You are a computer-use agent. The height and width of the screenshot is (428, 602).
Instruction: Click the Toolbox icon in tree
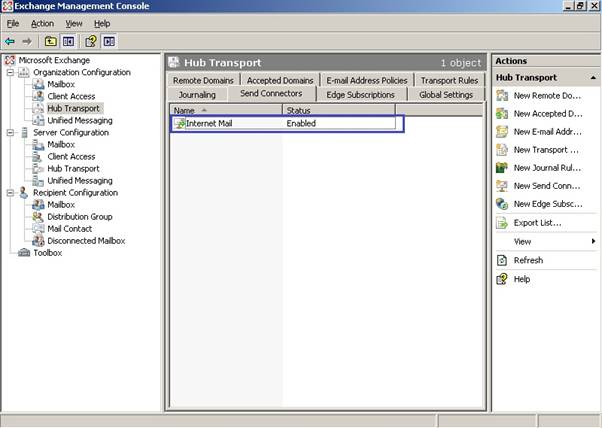coord(24,253)
